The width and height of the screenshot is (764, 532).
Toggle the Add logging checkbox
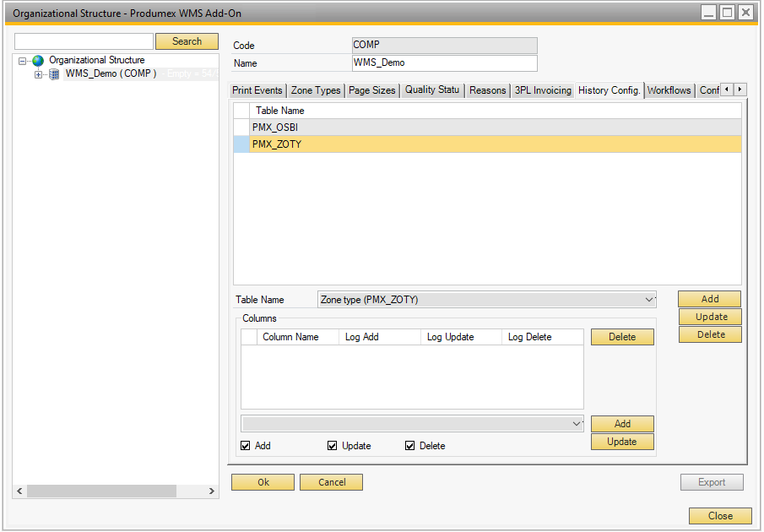pyautogui.click(x=246, y=446)
